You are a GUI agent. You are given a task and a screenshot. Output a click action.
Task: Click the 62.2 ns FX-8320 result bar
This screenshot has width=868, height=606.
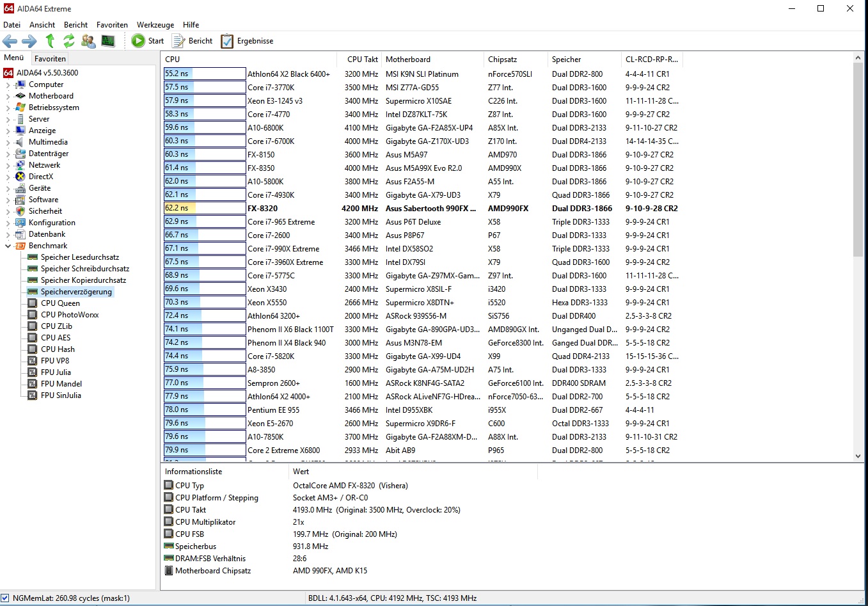205,209
